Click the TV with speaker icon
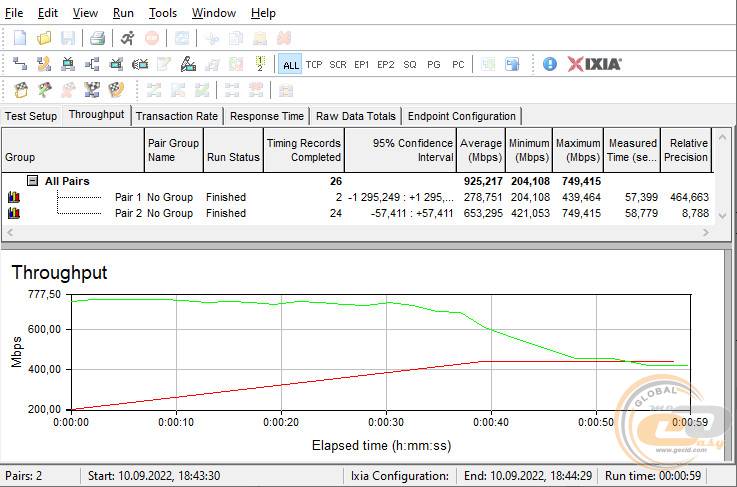This screenshot has width=737, height=487. 140,64
